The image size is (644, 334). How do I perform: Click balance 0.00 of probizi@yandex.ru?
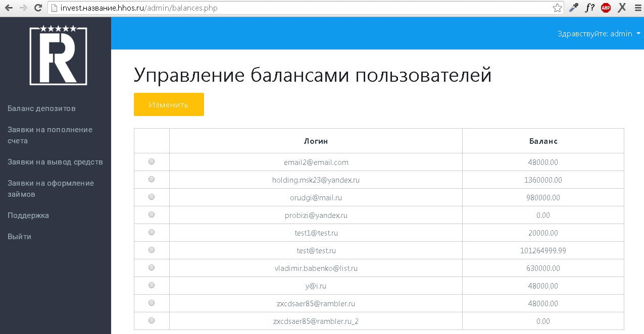tap(543, 215)
